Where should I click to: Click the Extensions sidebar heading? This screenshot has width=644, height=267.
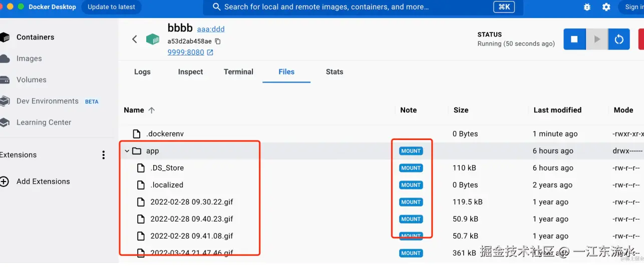pyautogui.click(x=19, y=155)
